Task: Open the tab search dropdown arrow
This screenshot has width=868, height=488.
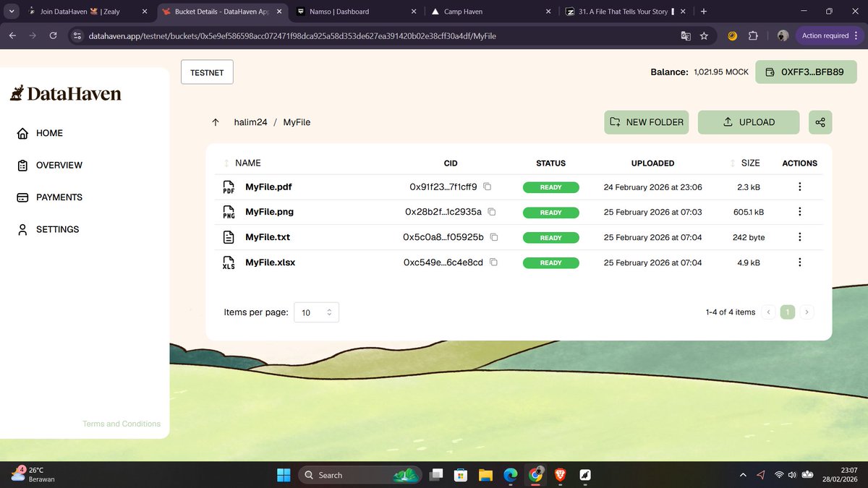Action: 12,12
